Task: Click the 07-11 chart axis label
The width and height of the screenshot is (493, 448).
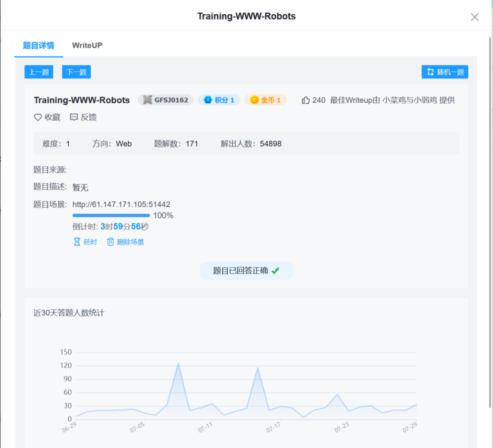Action: coord(205,428)
